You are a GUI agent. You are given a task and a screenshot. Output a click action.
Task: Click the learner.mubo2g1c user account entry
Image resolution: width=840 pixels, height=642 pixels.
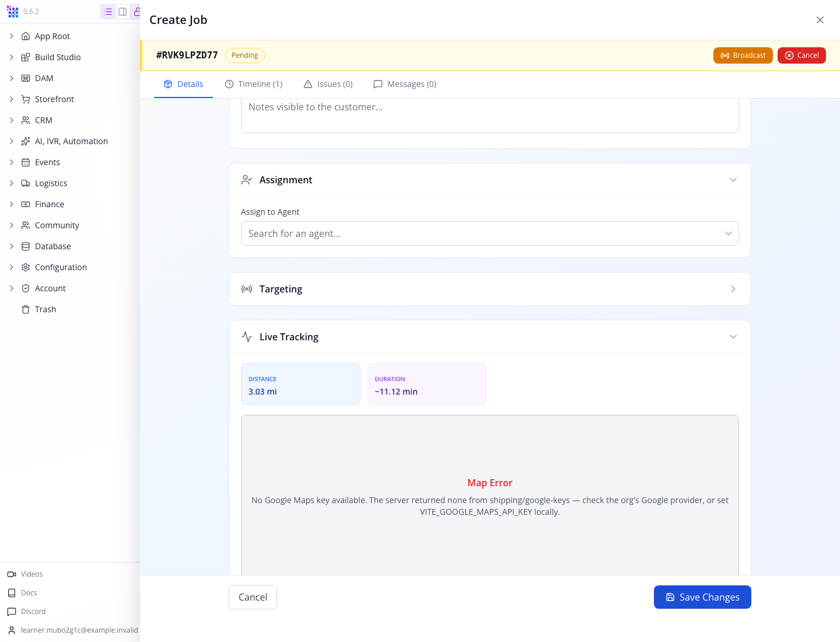(73, 630)
